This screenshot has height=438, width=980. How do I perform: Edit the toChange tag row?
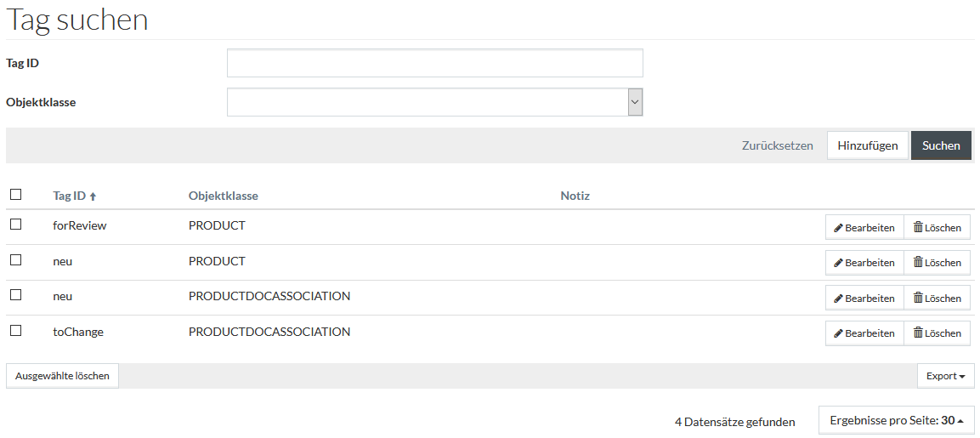[x=864, y=333]
